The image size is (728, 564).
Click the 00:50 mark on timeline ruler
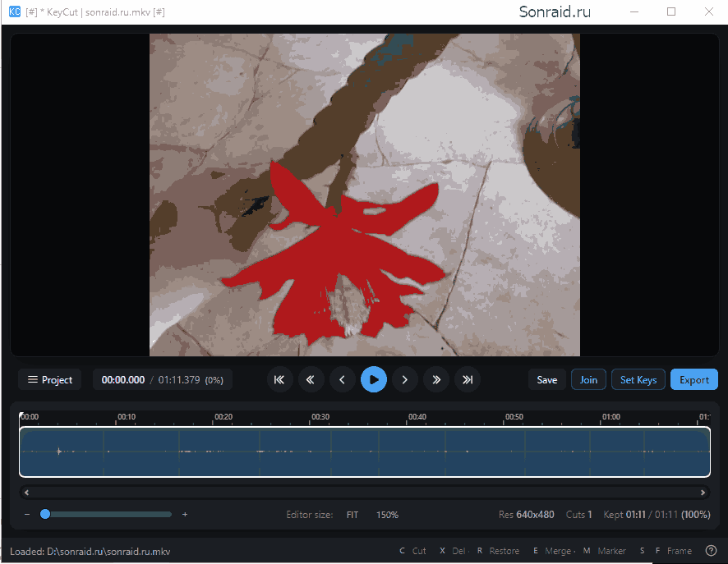[x=514, y=417]
